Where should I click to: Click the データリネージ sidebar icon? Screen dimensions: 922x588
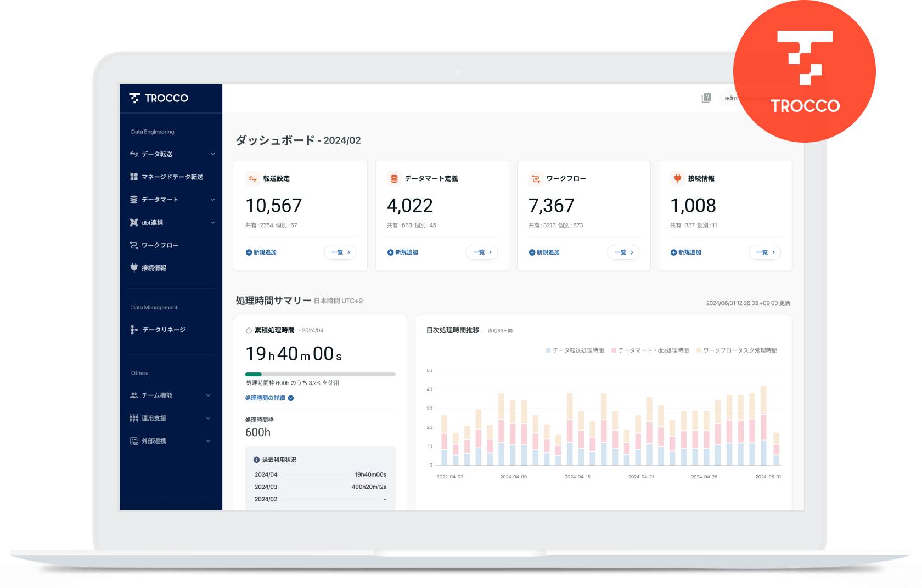coord(134,330)
